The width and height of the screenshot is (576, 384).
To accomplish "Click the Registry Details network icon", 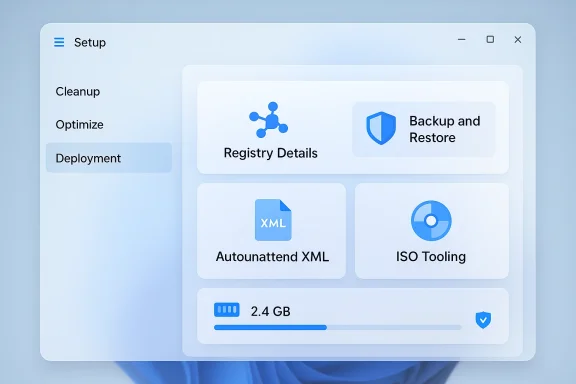I will (269, 120).
